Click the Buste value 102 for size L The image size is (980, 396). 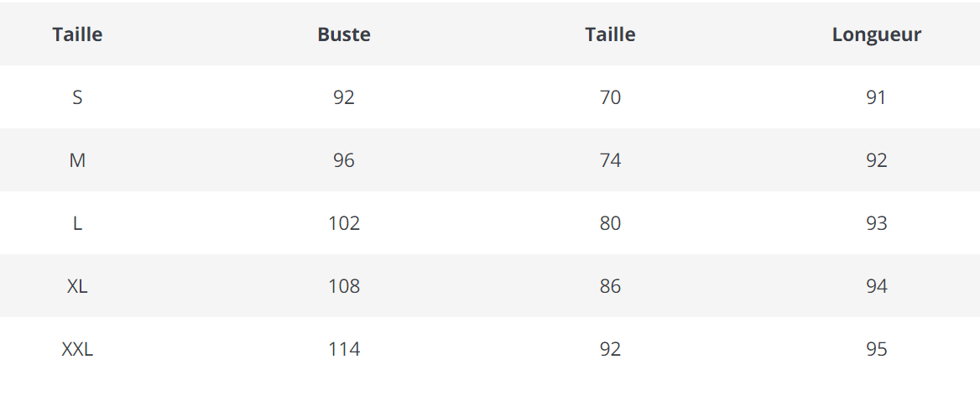[344, 223]
